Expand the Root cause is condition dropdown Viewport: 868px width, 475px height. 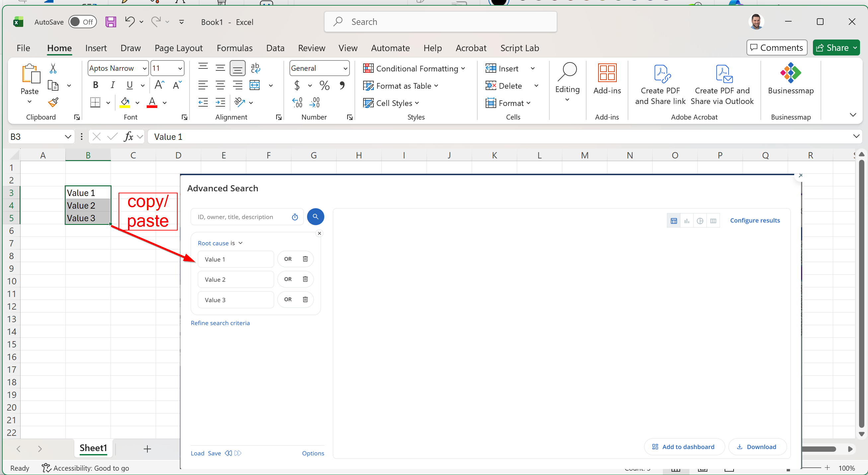241,243
